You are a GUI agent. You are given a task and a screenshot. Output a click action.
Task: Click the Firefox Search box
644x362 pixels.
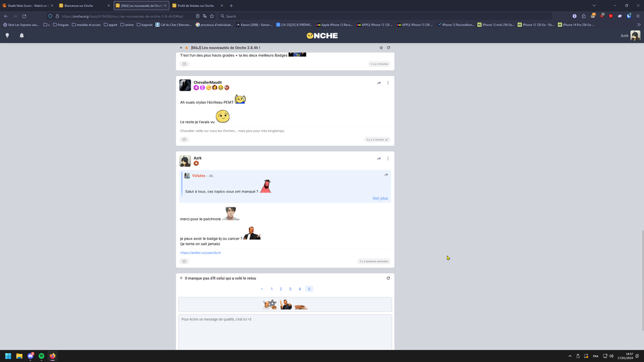click(384, 16)
